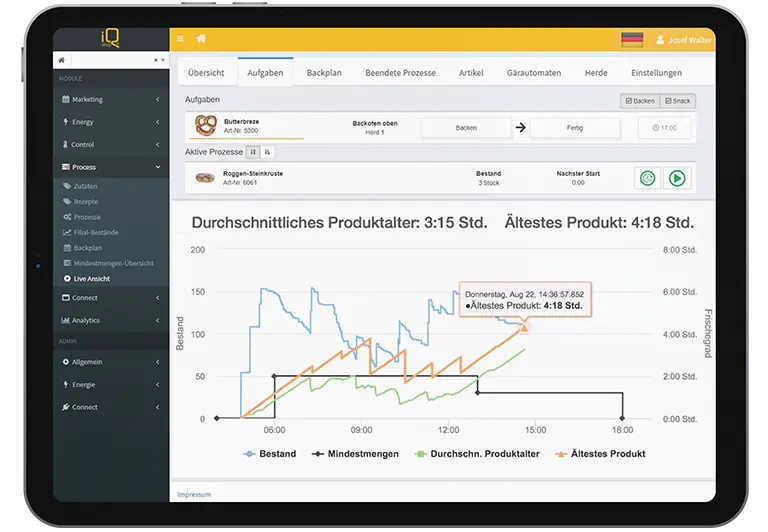This screenshot has width=768, height=532.
Task: Open the Gärautomaten tab
Action: coord(534,73)
